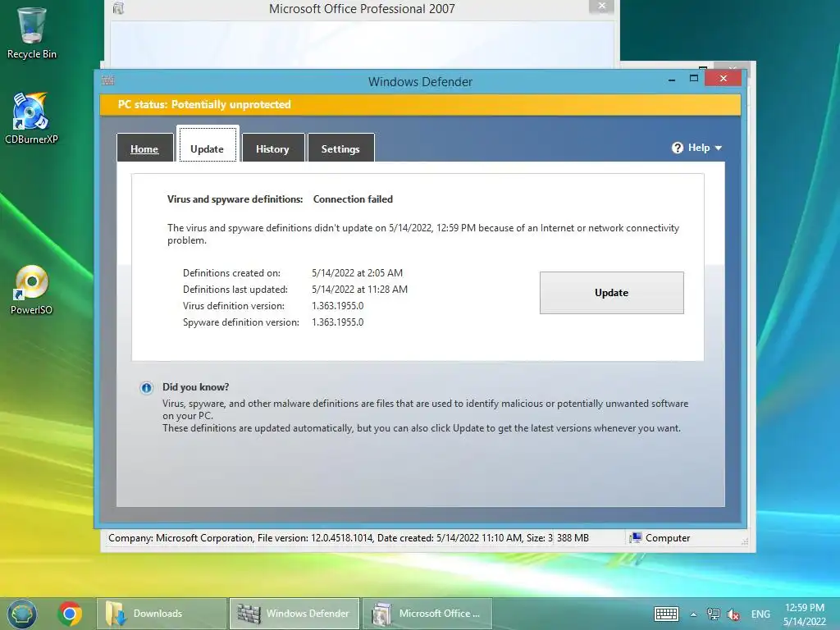Screen dimensions: 840x630
Task: Click Windows Defender taskbar button
Action: (x=294, y=614)
